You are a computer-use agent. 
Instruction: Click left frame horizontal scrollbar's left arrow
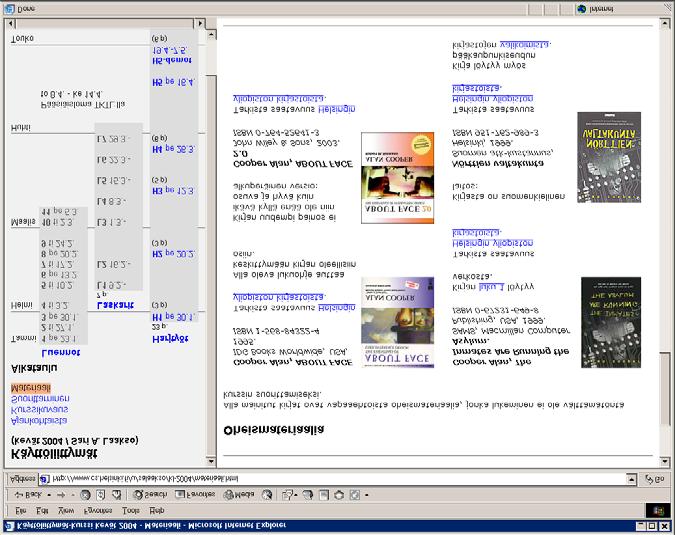(11, 23)
